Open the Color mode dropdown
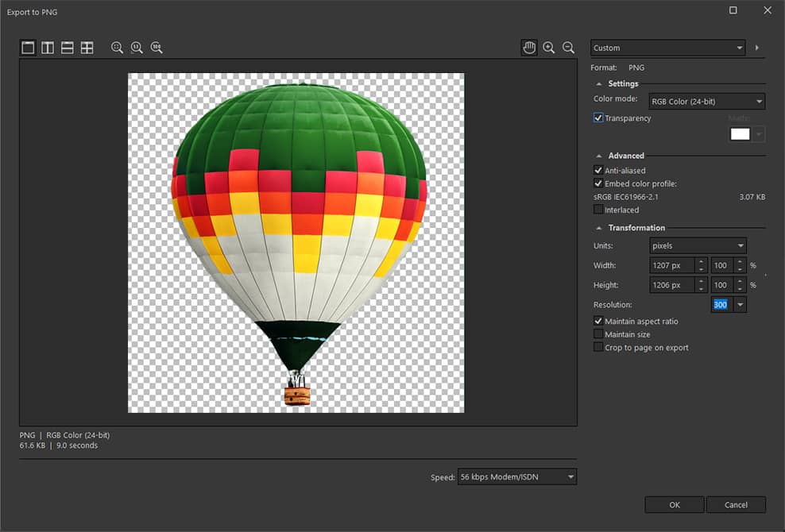Image resolution: width=785 pixels, height=532 pixels. coord(706,102)
